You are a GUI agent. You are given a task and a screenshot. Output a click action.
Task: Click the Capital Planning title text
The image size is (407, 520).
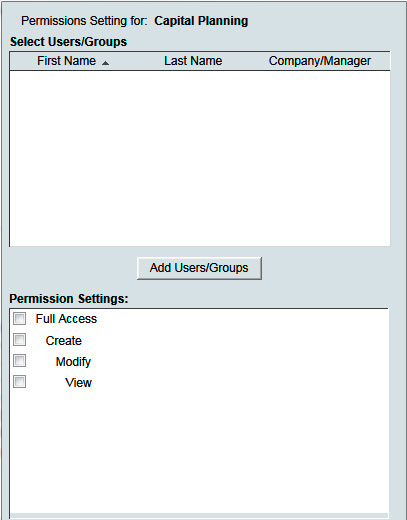point(201,21)
